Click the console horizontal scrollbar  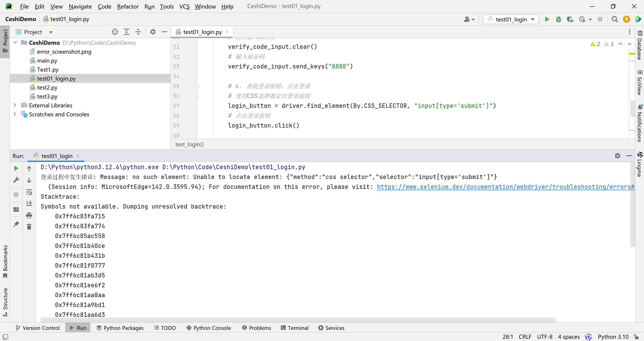[x=298, y=320]
